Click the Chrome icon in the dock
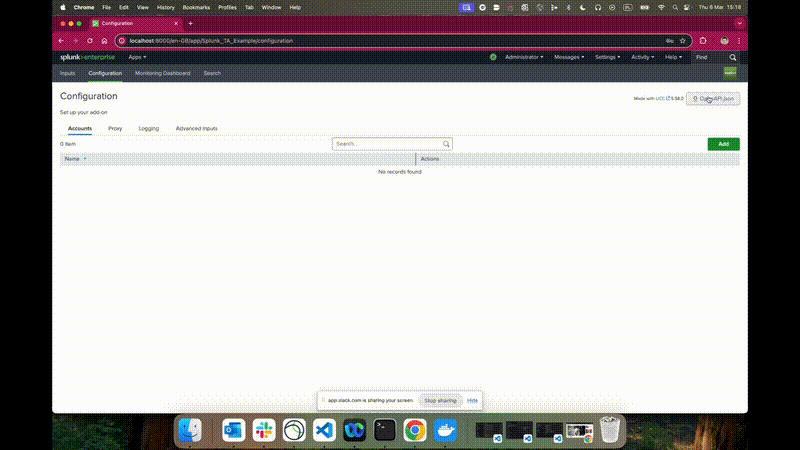Screen dimensions: 800x450 point(415,430)
